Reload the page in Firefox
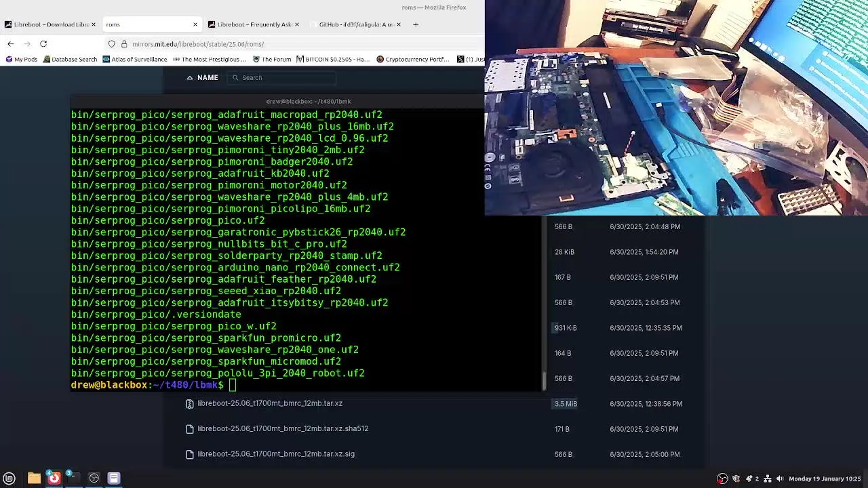Viewport: 868px width, 488px height. (x=43, y=44)
